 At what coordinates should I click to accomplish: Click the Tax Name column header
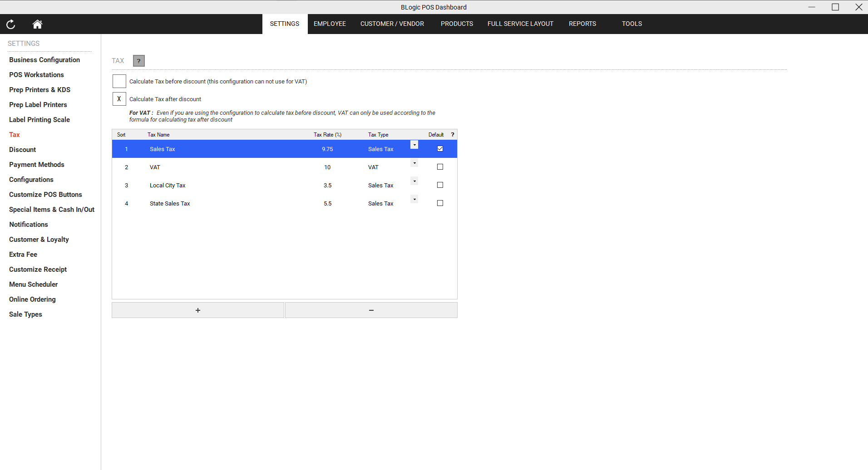[158, 135]
